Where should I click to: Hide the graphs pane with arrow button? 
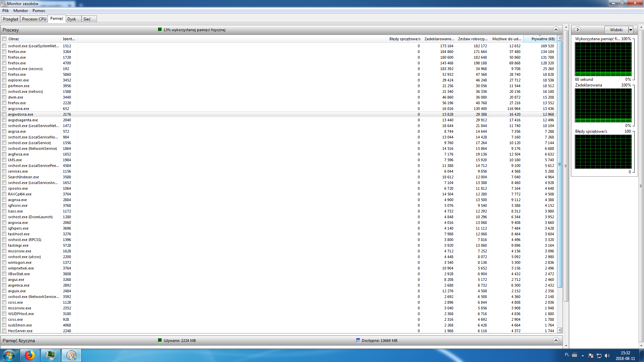(x=578, y=29)
